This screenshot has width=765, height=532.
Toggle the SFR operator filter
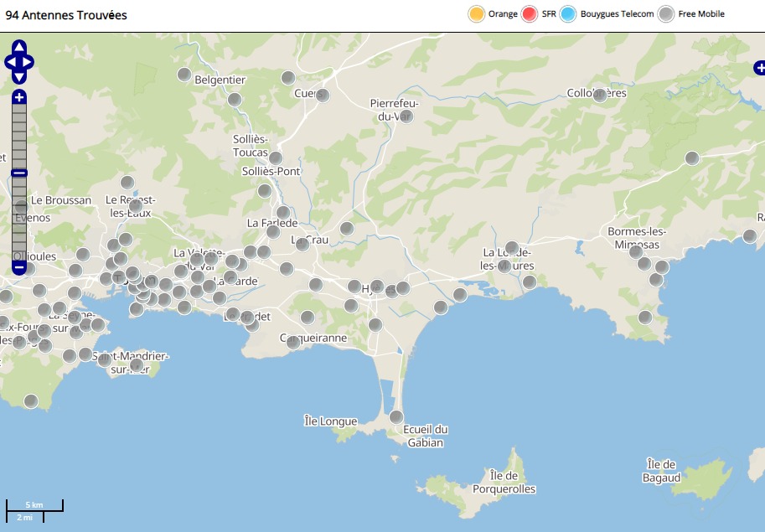point(530,14)
